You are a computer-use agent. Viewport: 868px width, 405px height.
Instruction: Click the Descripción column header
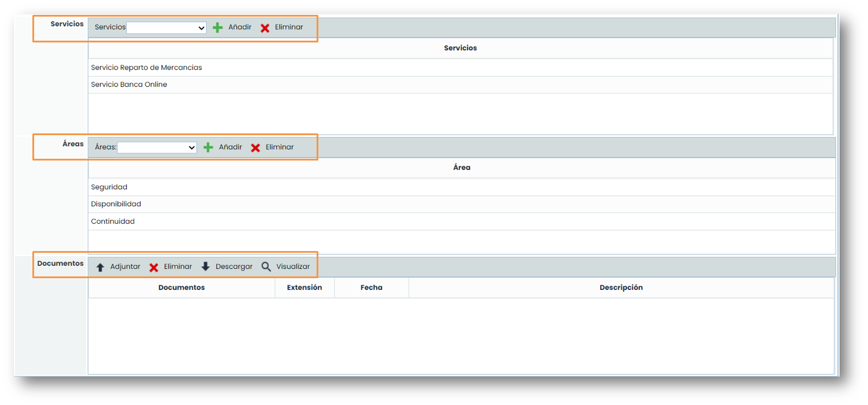(x=621, y=288)
